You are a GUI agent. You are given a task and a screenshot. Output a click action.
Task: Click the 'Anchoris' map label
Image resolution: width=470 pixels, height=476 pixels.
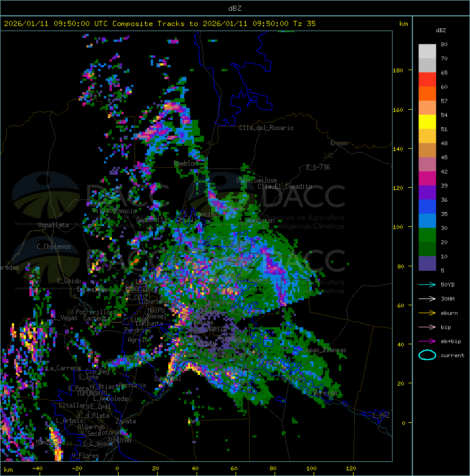coord(132,385)
